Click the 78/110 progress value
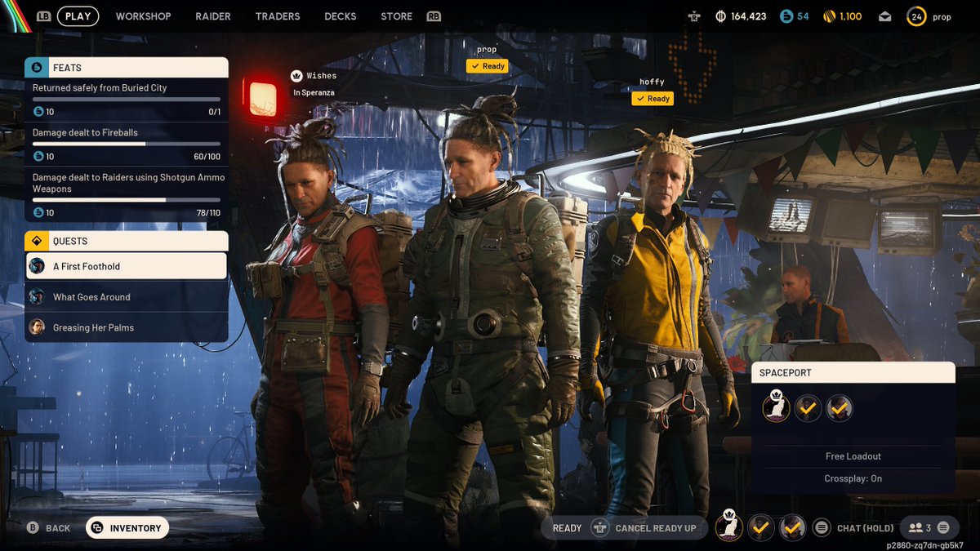The image size is (980, 551). [x=207, y=213]
